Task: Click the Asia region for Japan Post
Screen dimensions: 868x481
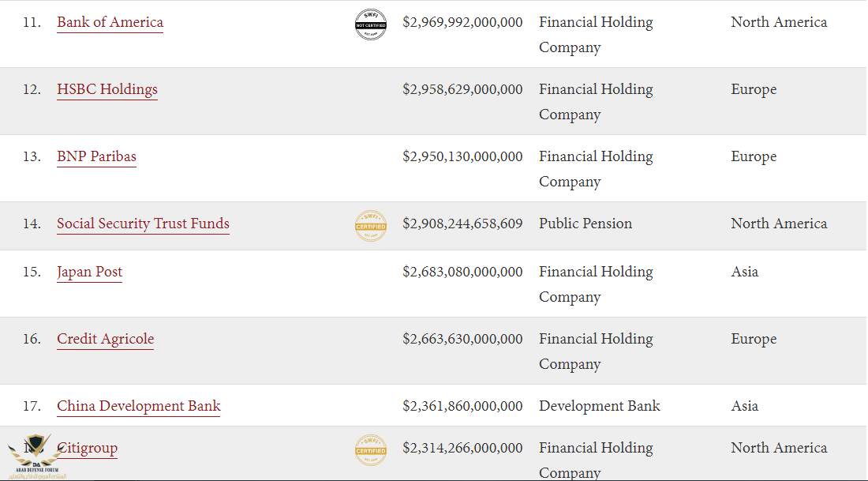Action: tap(745, 272)
